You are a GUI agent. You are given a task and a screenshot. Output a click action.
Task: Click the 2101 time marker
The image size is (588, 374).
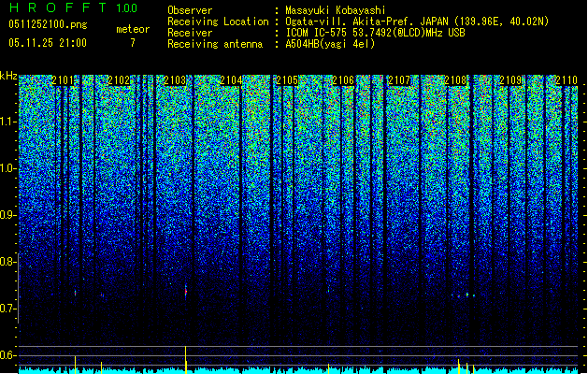pos(63,80)
